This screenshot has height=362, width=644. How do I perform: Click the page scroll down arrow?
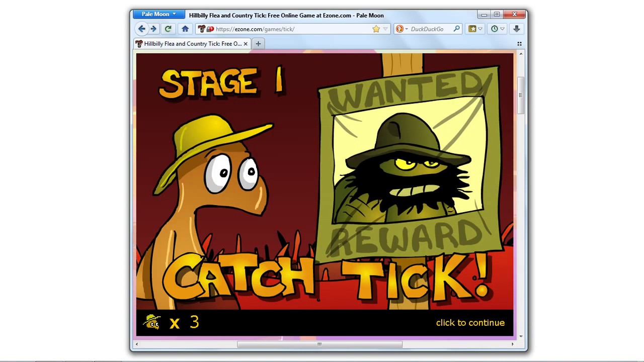click(x=521, y=336)
